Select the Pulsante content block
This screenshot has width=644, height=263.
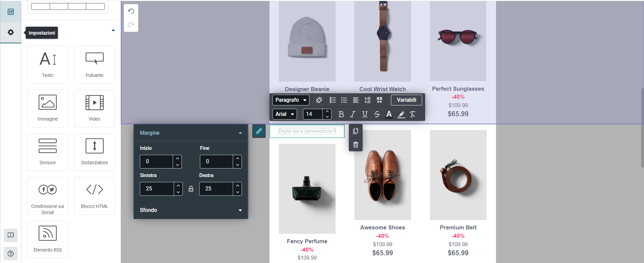94,65
